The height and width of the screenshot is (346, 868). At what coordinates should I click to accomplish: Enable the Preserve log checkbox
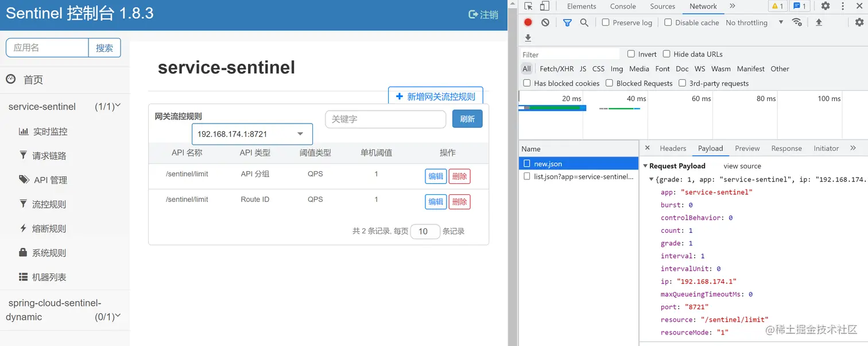click(606, 22)
